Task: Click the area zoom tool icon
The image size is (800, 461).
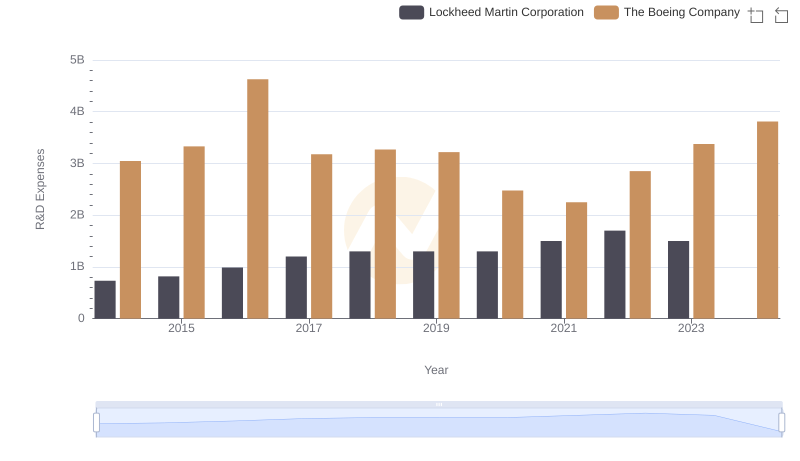Action: tap(756, 15)
